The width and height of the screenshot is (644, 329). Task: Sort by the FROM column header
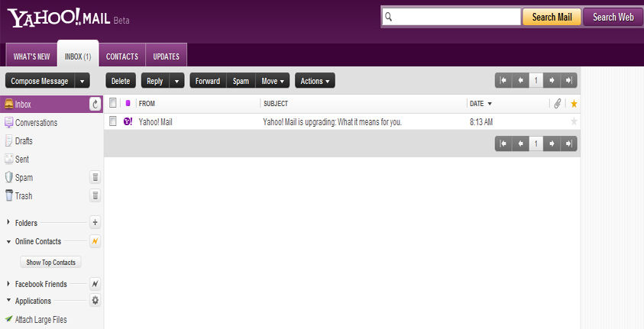147,104
